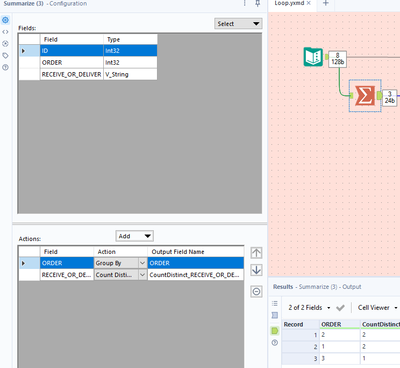Open the Add action dropdown
The image size is (400, 368).
pos(134,236)
